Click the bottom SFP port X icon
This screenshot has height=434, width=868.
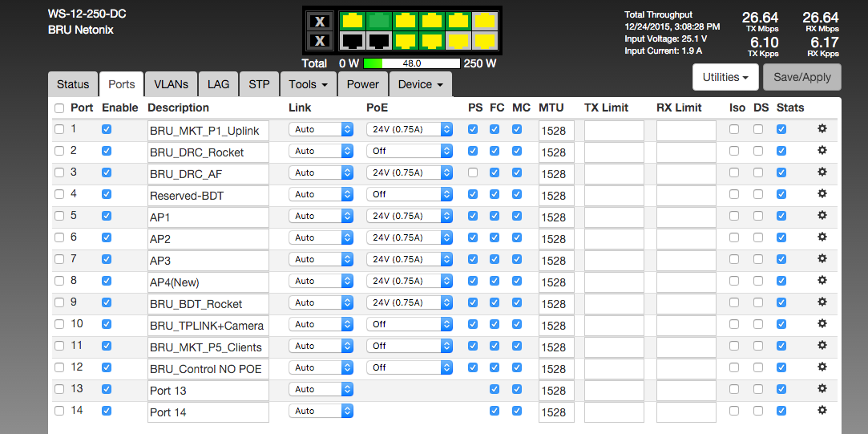click(320, 40)
